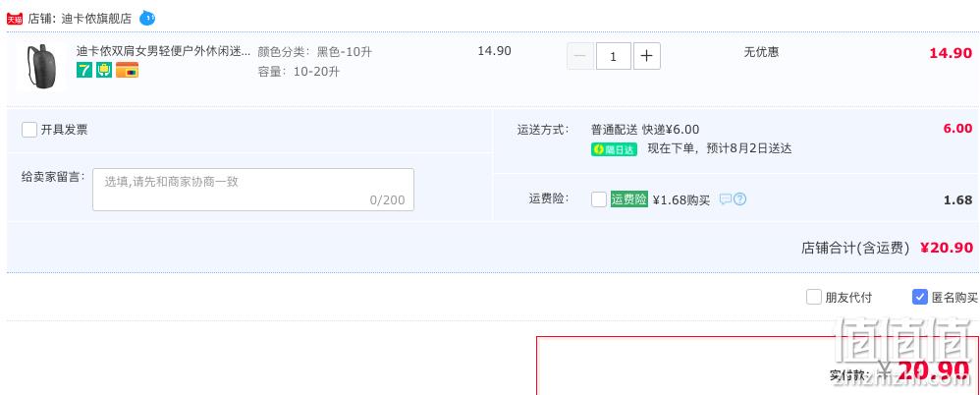Click the backpack product thumbnail
Viewport: 980px width, 395px height.
40,66
